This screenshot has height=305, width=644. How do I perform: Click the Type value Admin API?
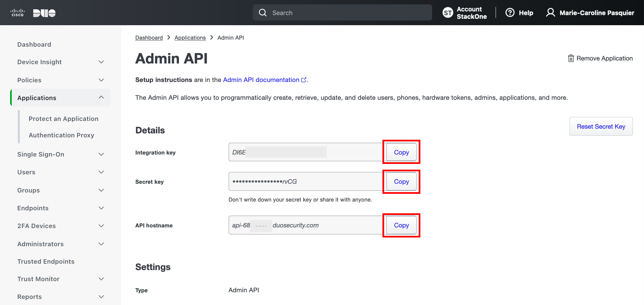point(244,290)
